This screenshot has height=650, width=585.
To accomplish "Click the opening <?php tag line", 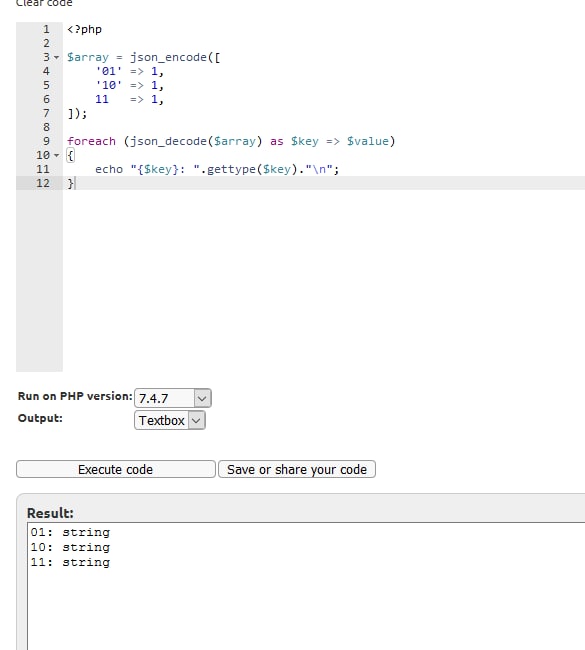I will [84, 29].
